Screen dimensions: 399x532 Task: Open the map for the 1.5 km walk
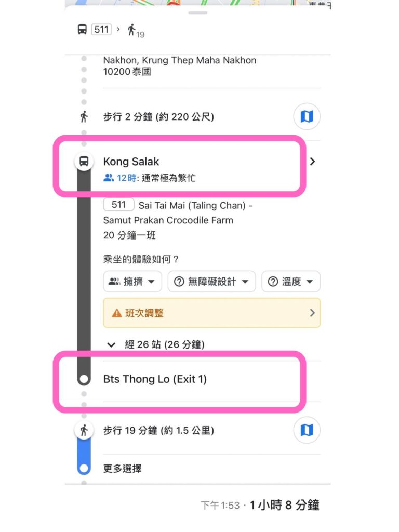click(x=307, y=430)
